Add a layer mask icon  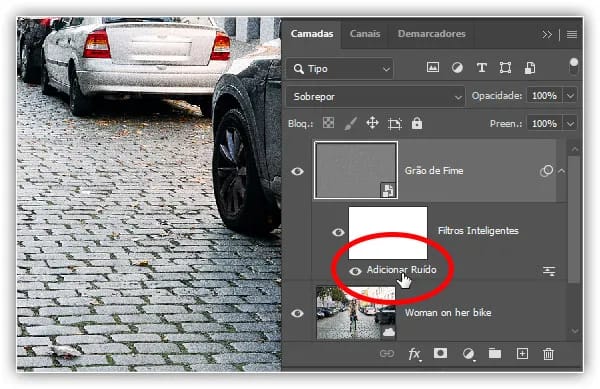[x=440, y=353]
